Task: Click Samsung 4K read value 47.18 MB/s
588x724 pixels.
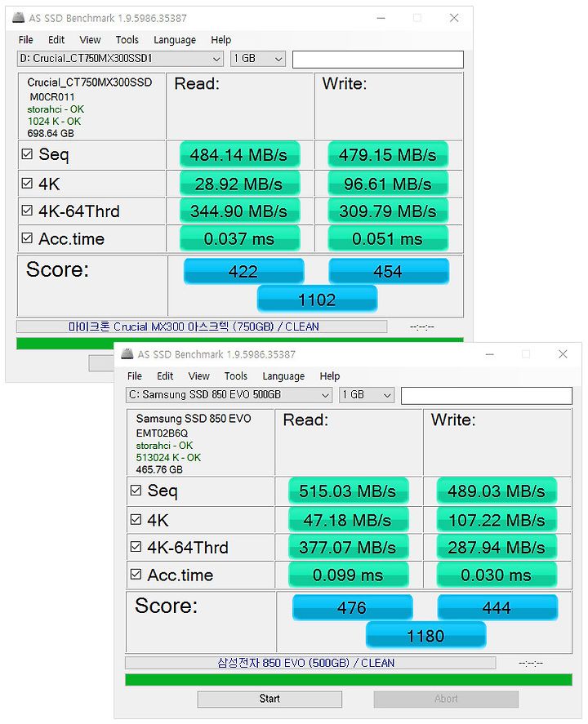Action: (x=348, y=519)
